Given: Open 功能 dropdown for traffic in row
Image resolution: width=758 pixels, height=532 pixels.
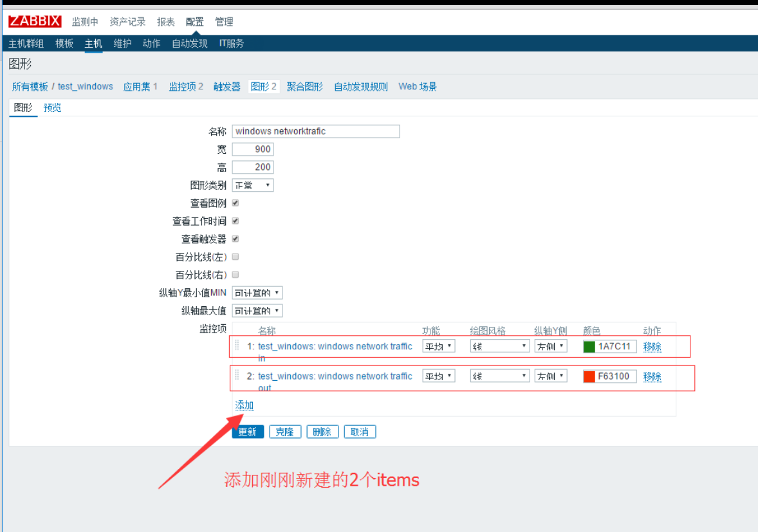Looking at the screenshot, I should [x=438, y=347].
